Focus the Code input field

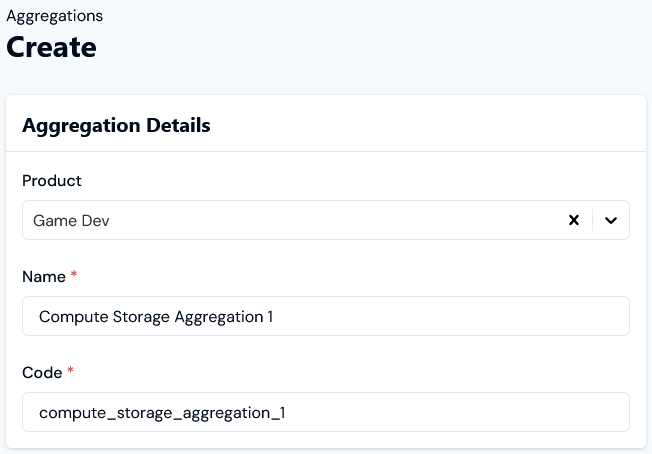[325, 412]
